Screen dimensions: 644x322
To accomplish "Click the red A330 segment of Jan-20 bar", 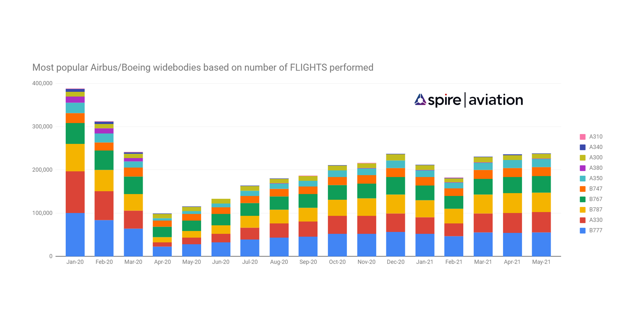I will (75, 192).
